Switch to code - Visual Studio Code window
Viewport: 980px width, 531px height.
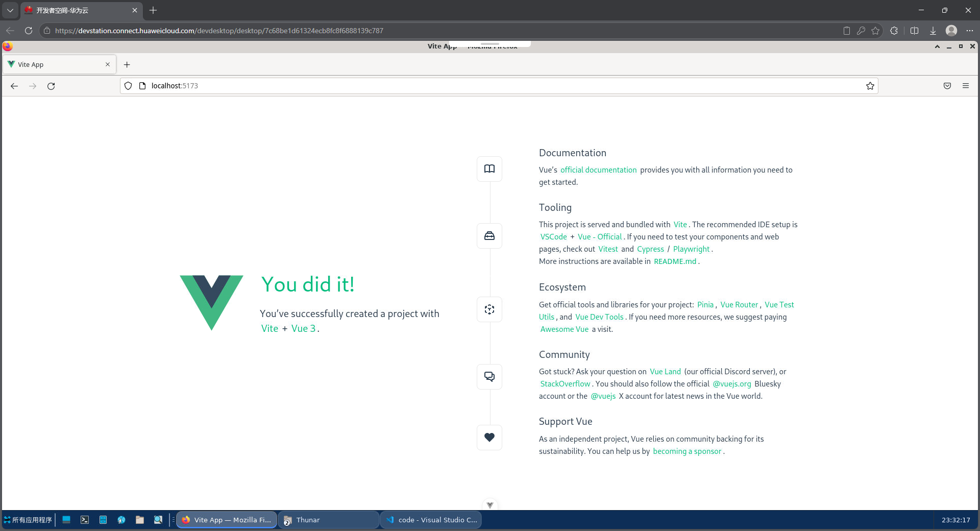point(431,520)
